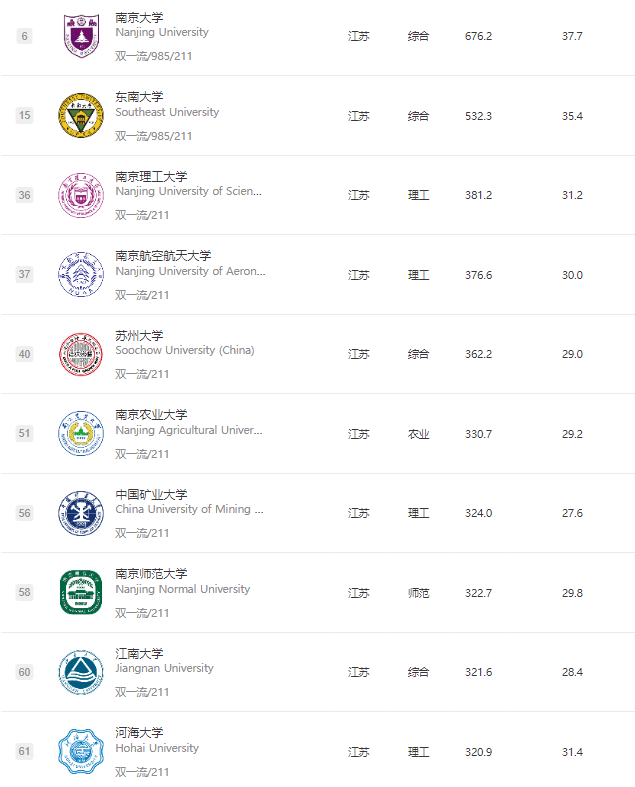This screenshot has width=635, height=787.
Task: Click the rank badge number 37
Action: 24,274
